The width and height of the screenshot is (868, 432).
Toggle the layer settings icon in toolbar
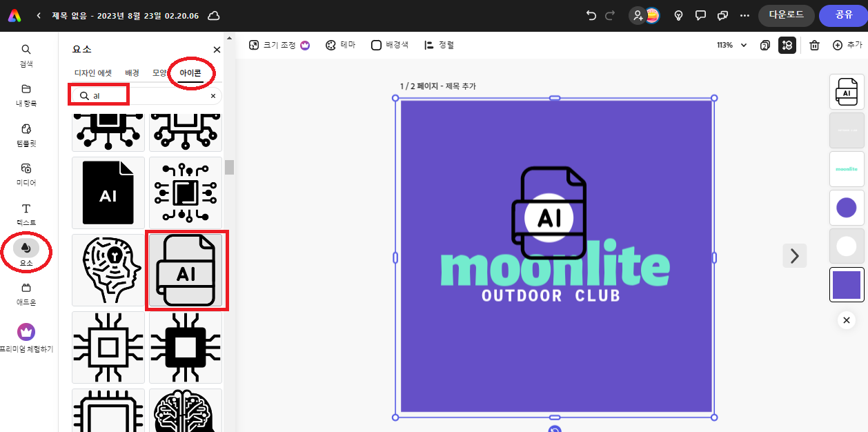click(787, 46)
